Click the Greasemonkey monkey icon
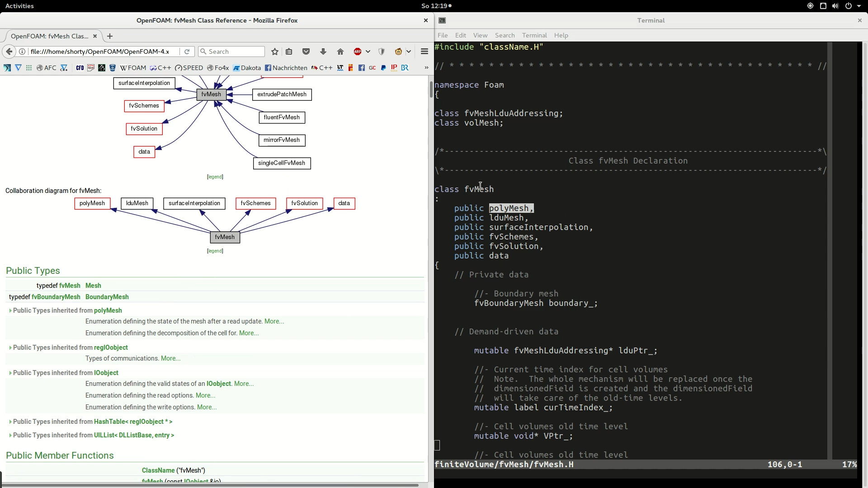Image resolution: width=868 pixels, height=488 pixels. 398,52
